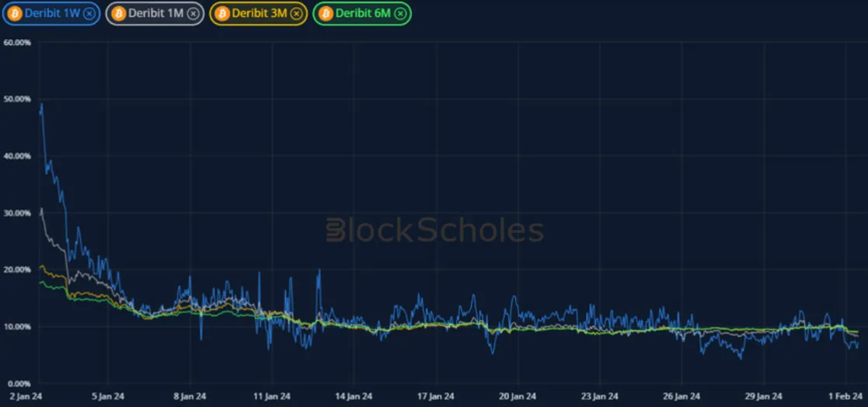
Task: Click the 29 Jan 24 date label
Action: [763, 396]
